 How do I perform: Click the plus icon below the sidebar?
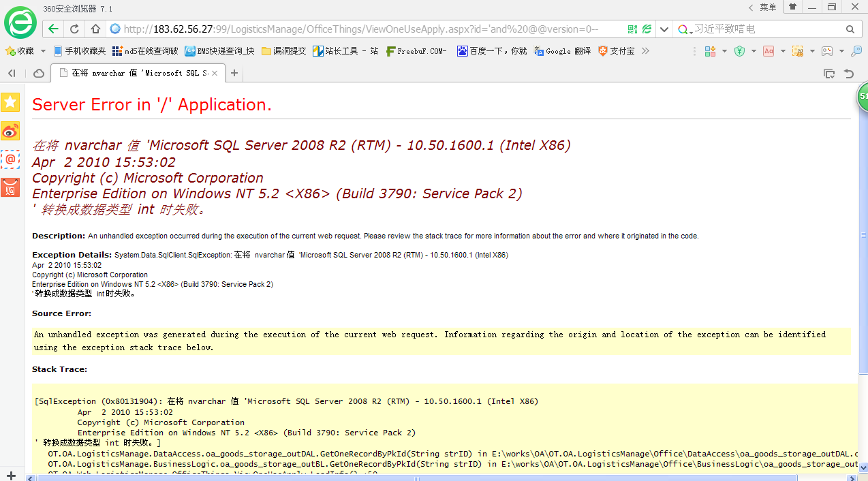pyautogui.click(x=10, y=475)
